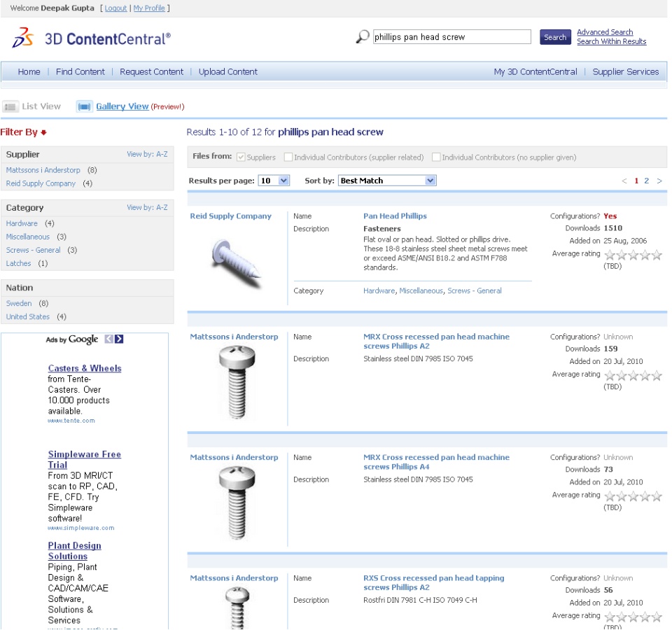Rate MRX Phillips A4 using star rating

633,497
